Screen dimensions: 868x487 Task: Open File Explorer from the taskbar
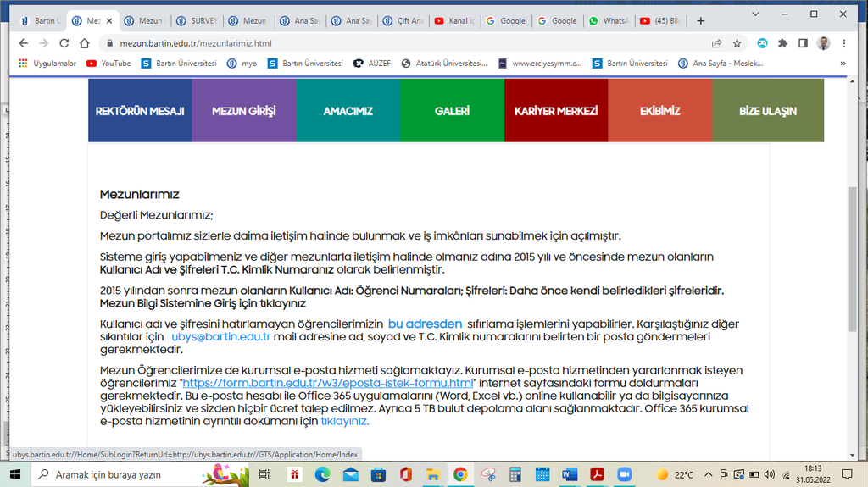432,475
